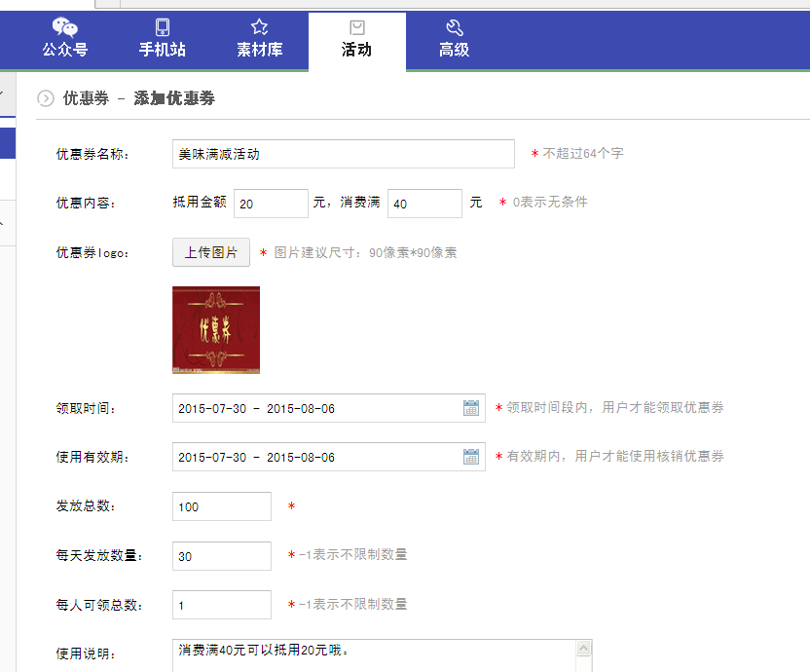Select the 领取时间 date range field
Image resolution: width=810 pixels, height=672 pixels.
pos(316,408)
